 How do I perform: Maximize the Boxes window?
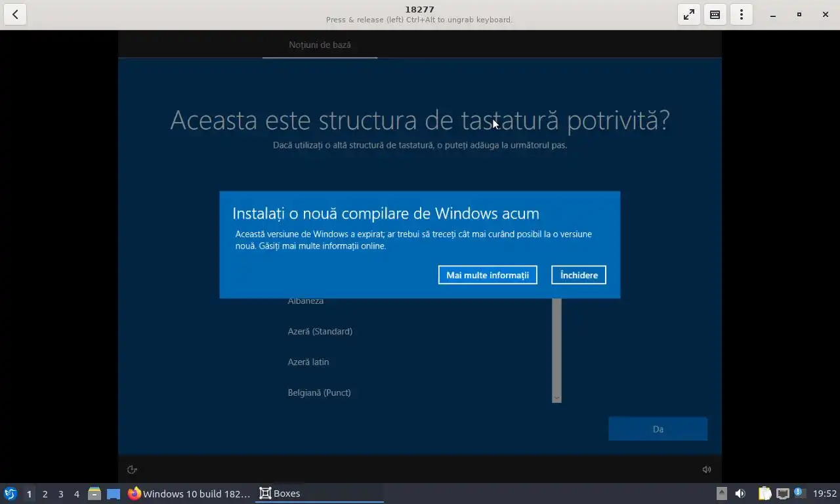tap(799, 14)
